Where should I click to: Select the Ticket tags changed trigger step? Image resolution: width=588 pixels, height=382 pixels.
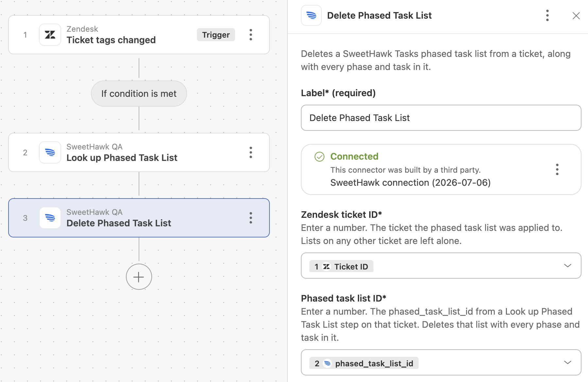point(139,35)
